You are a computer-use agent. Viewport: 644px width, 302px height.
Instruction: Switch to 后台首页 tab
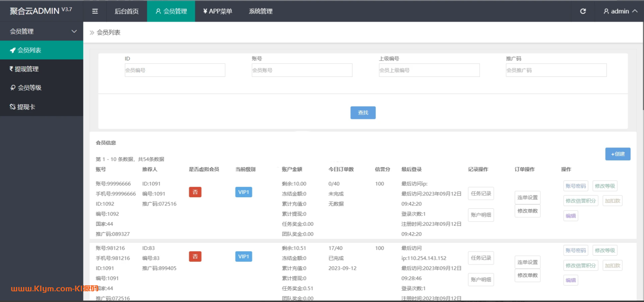(x=127, y=11)
